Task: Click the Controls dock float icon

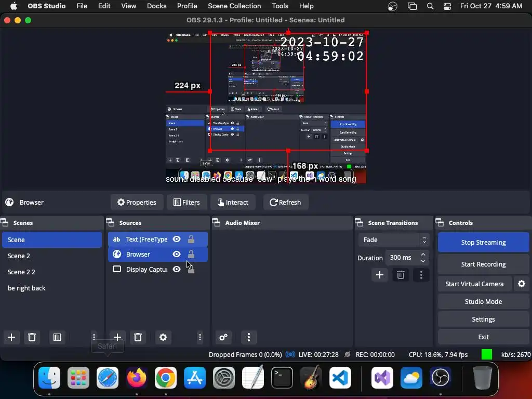Action: 440,223
